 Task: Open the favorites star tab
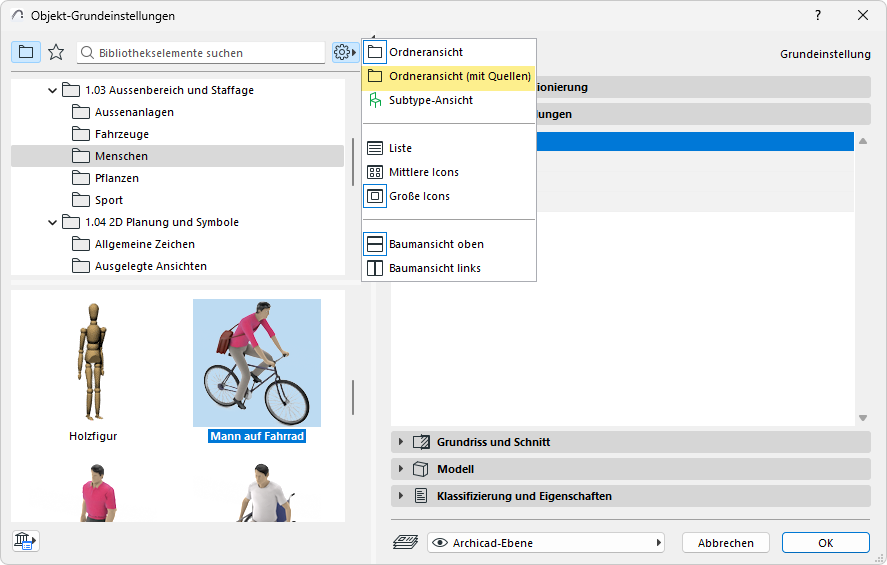coord(56,52)
